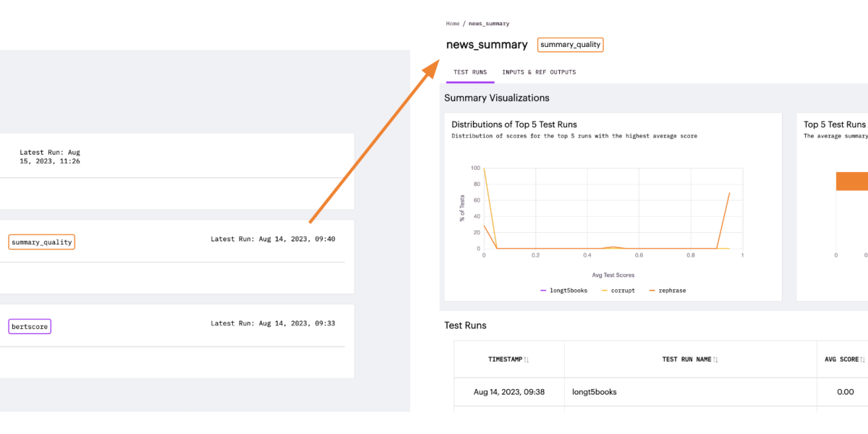The width and height of the screenshot is (868, 434).
Task: Toggle rephrase legend series
Action: click(667, 290)
